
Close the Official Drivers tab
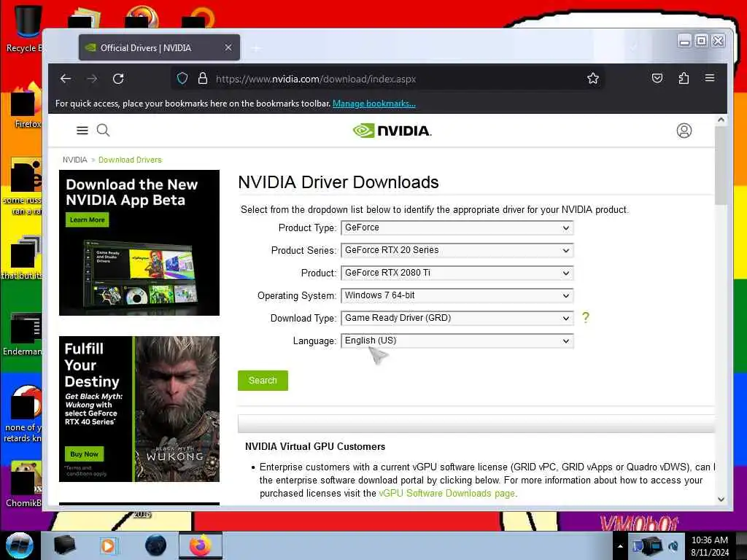click(228, 47)
